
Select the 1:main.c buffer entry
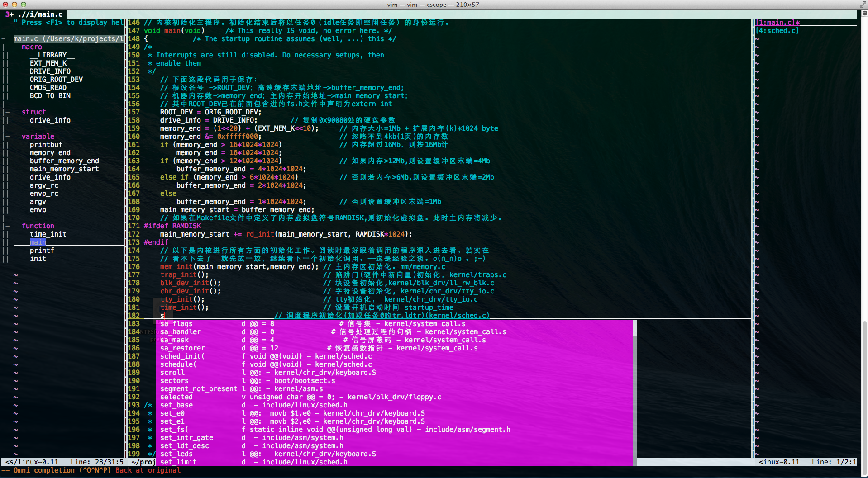point(777,23)
